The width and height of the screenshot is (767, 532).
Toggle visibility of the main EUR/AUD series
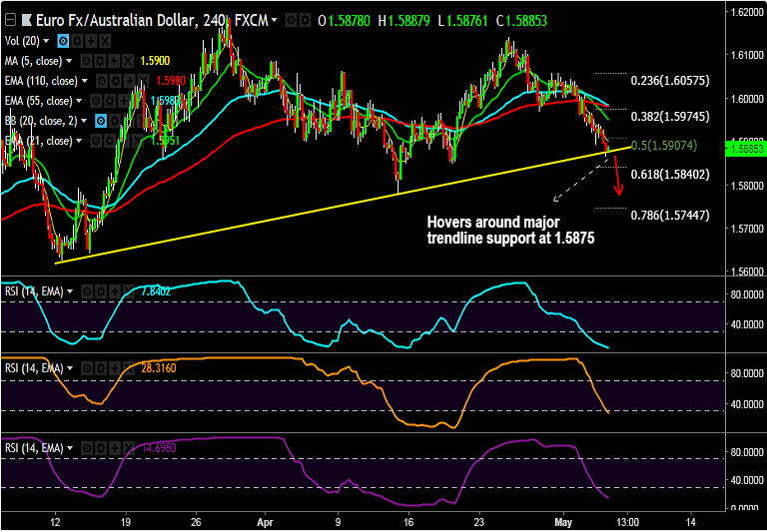pyautogui.click(x=291, y=20)
